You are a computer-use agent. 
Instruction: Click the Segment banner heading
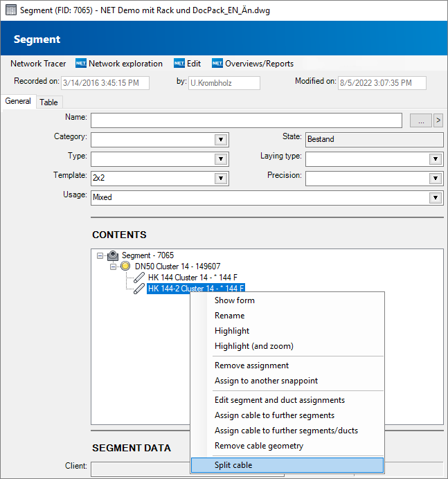coord(37,39)
